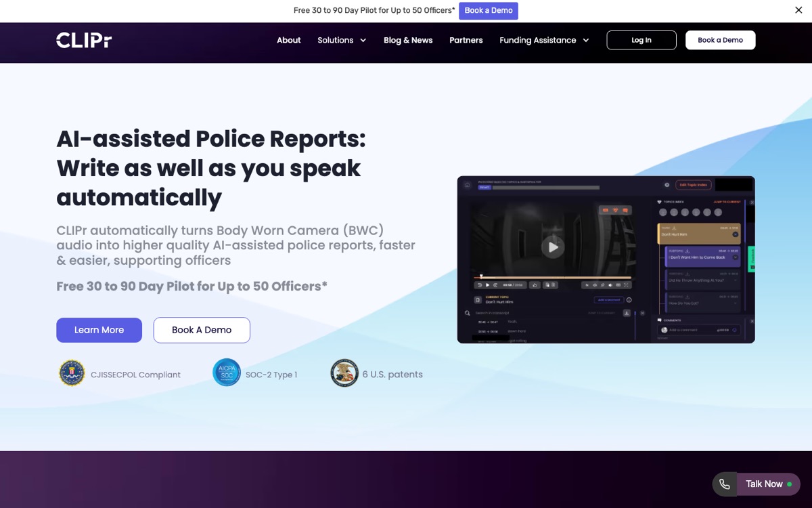
Task: Click the U.S. patents seal icon
Action: click(344, 373)
